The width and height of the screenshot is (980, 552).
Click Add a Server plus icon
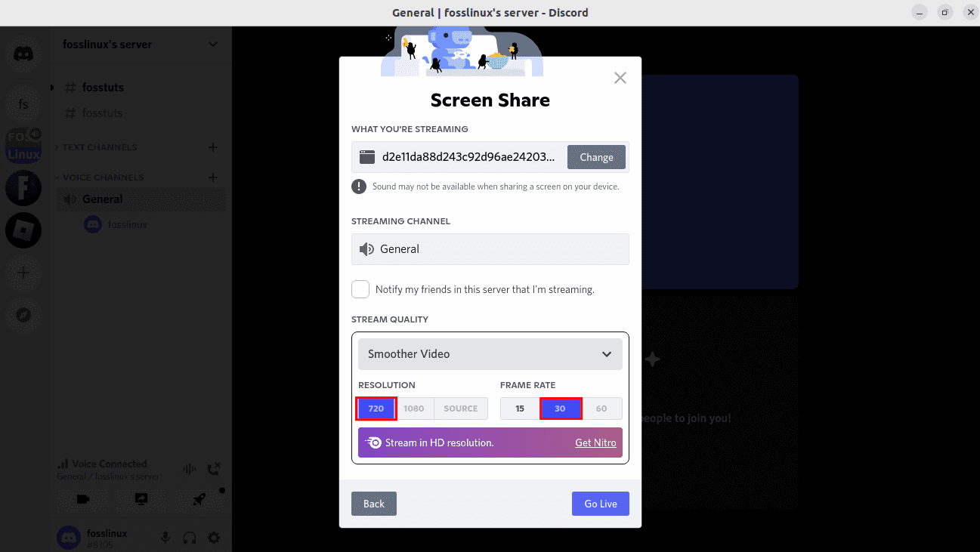[x=23, y=273]
